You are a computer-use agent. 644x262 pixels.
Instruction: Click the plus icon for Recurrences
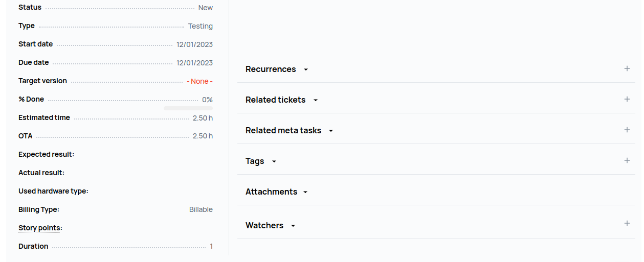point(627,68)
